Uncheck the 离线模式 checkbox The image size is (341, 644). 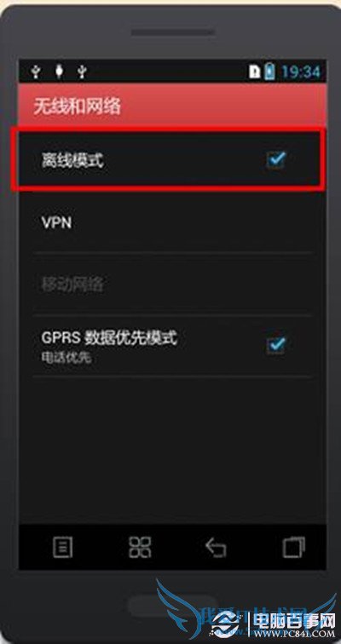click(x=275, y=160)
